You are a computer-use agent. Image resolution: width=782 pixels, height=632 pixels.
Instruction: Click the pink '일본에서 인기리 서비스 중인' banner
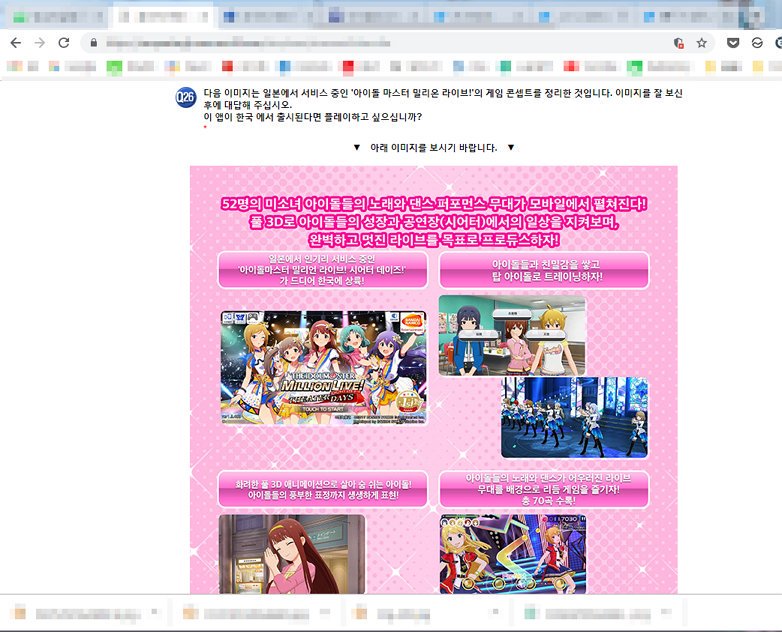click(322, 269)
